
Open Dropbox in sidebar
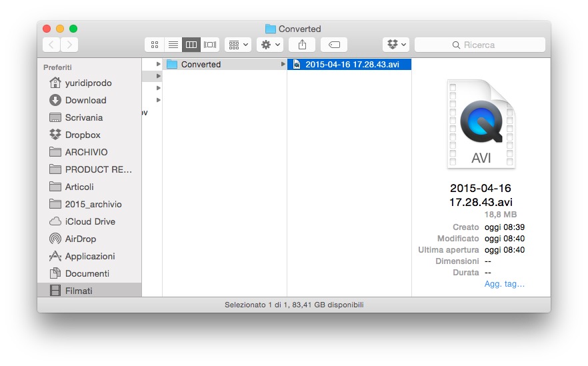point(89,135)
